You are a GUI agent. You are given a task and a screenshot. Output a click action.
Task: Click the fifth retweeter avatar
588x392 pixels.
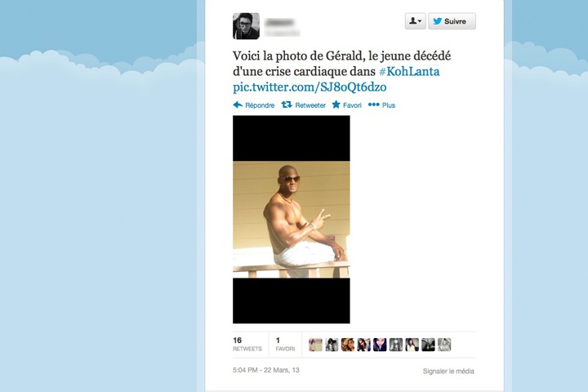click(x=380, y=345)
